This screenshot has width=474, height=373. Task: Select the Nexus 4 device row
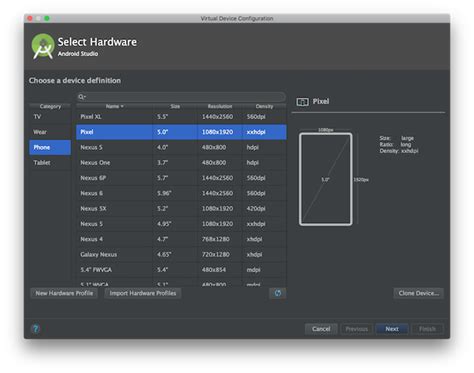[x=181, y=239]
